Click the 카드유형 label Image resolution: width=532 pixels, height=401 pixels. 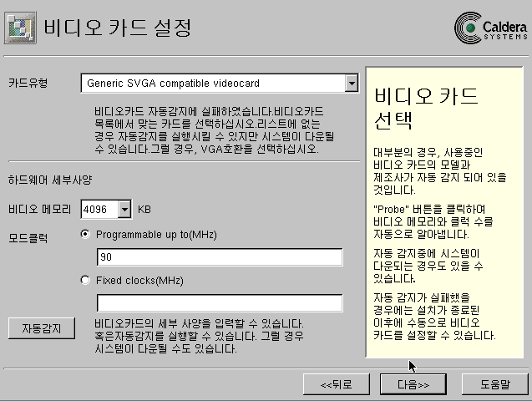click(x=28, y=83)
